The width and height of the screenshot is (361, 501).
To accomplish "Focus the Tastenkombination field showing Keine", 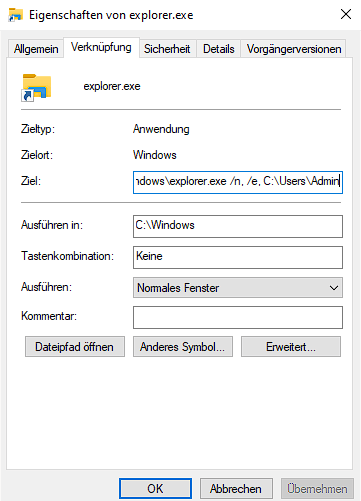I will pos(238,257).
